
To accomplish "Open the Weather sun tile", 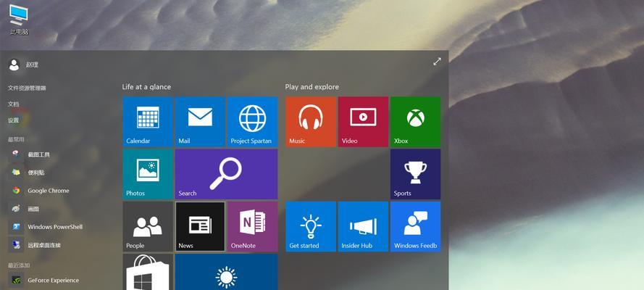I will (x=226, y=272).
